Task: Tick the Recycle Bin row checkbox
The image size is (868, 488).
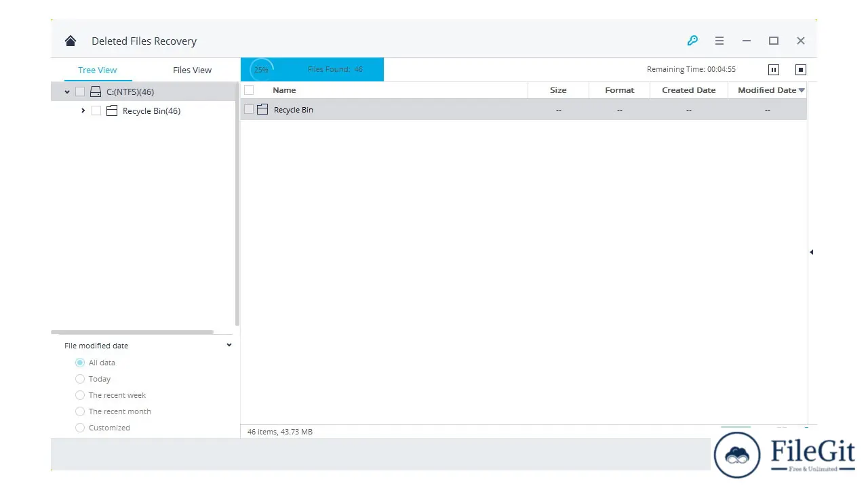Action: coord(249,109)
